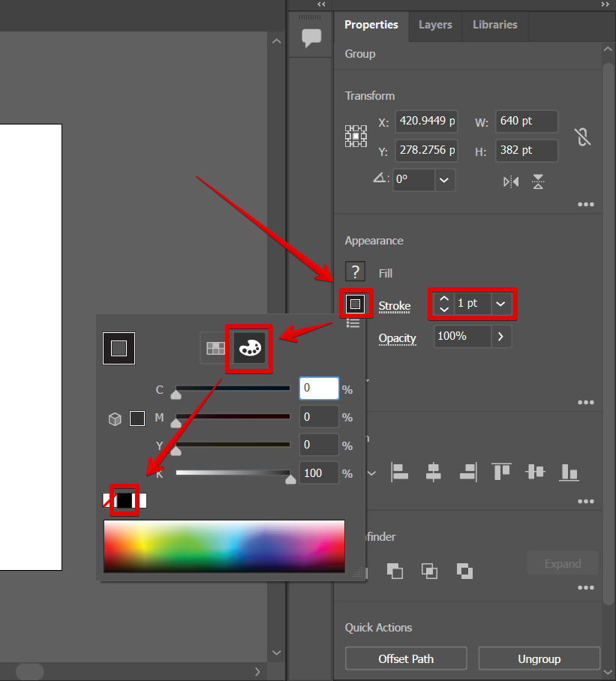
Task: Click the Vertical Align Top icon
Action: tap(501, 472)
